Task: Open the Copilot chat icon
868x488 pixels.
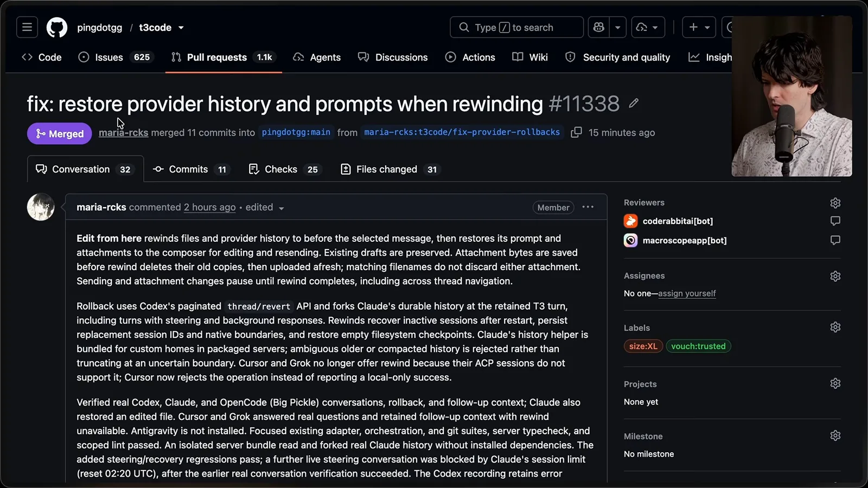Action: [x=599, y=27]
